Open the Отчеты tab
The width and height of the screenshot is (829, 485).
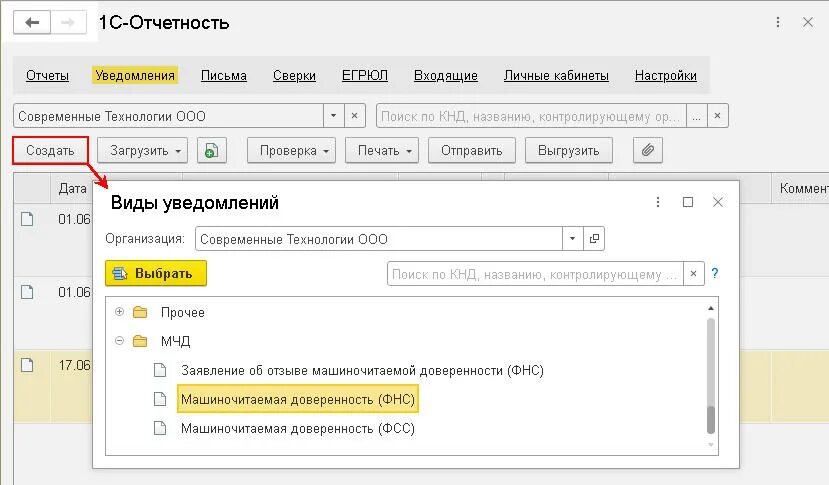pyautogui.click(x=48, y=76)
